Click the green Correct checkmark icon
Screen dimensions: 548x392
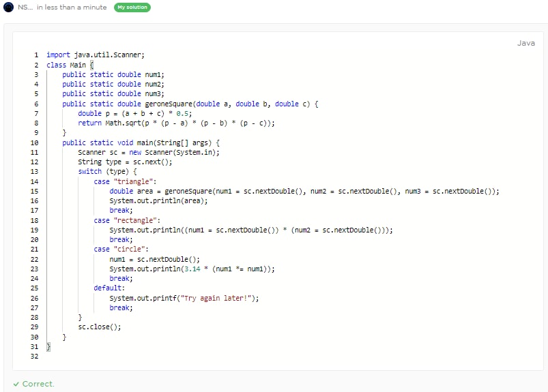[16, 384]
